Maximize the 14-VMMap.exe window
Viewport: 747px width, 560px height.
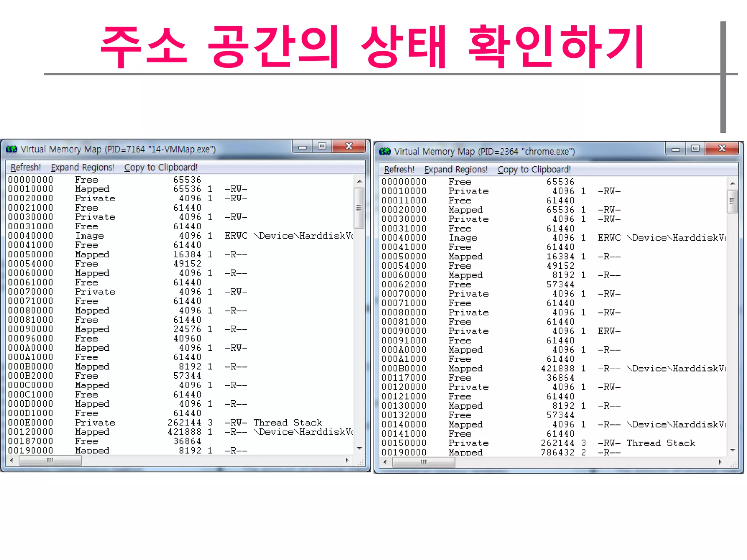point(322,147)
